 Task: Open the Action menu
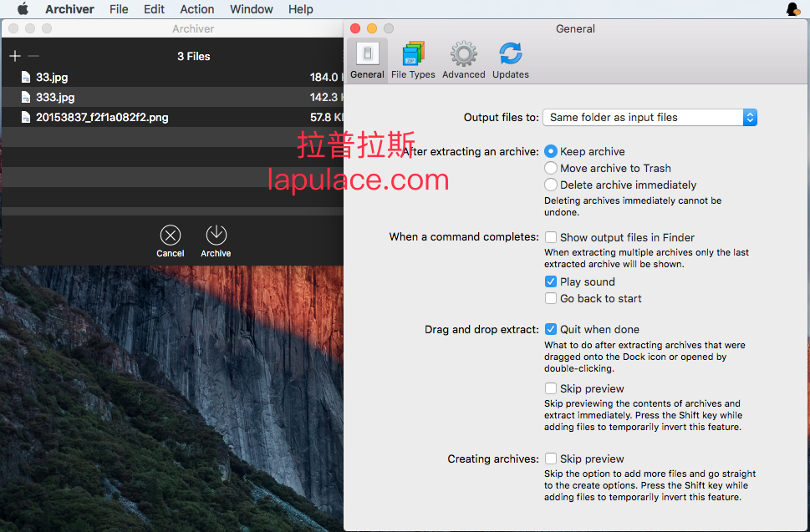tap(196, 9)
